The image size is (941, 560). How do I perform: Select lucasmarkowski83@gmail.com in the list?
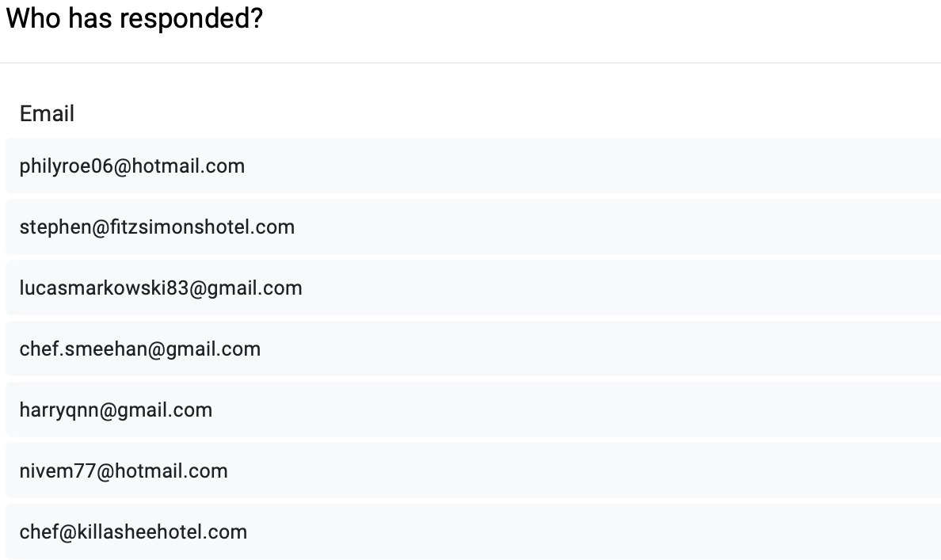(x=474, y=288)
